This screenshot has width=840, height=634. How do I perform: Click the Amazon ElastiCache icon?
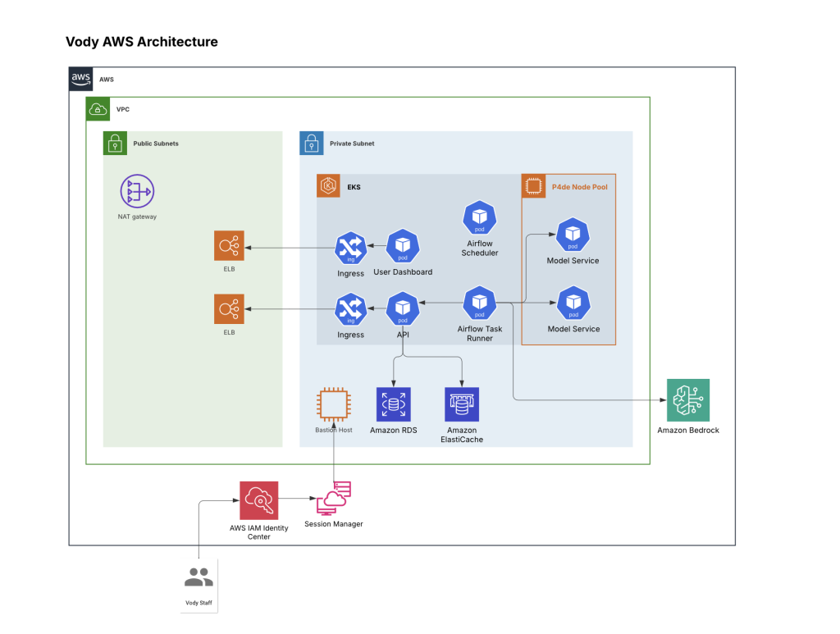point(462,404)
